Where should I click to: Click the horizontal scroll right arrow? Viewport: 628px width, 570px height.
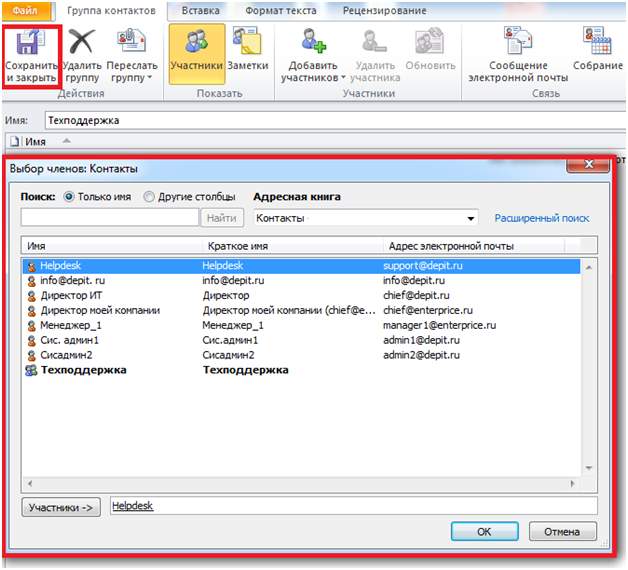click(x=573, y=483)
